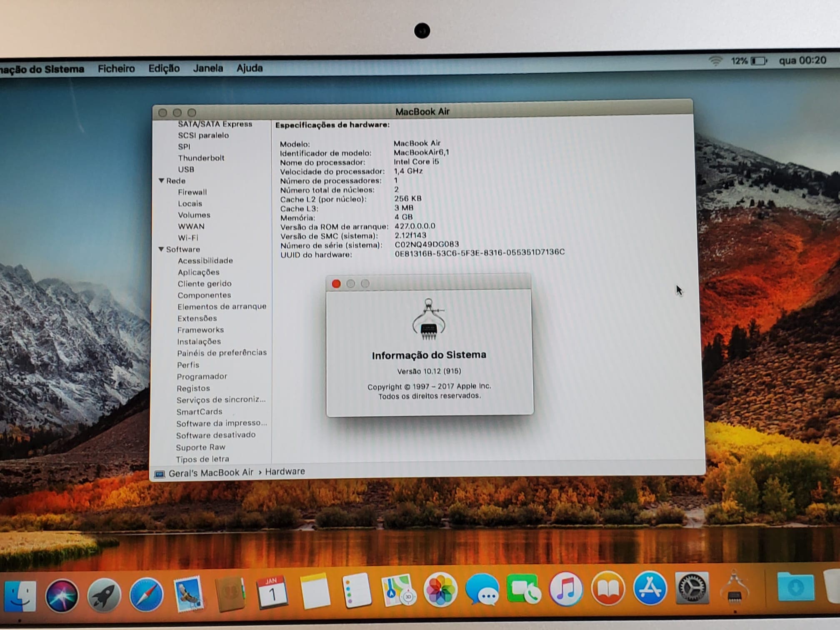Select Suporte Raw in sidebar
The image size is (840, 630).
coord(200,447)
